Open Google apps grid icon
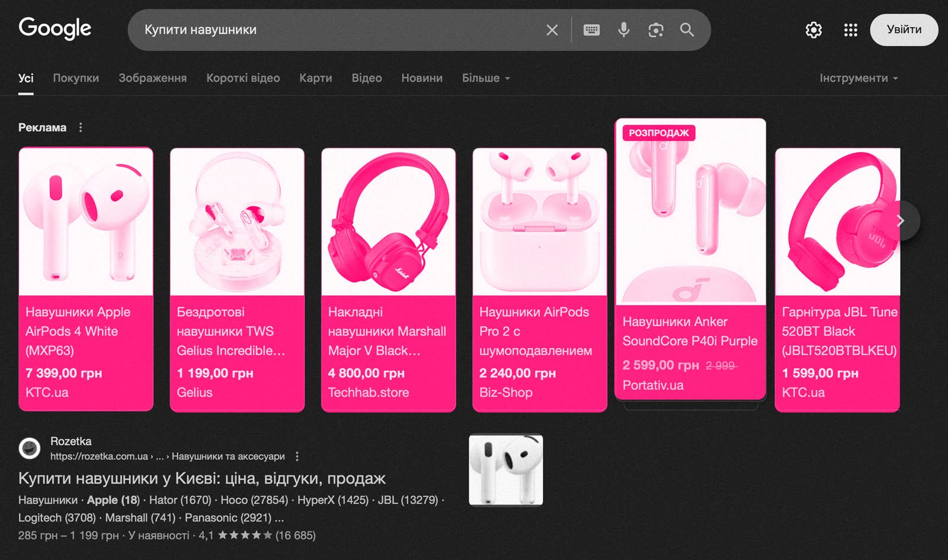The height and width of the screenshot is (560, 948). [851, 30]
